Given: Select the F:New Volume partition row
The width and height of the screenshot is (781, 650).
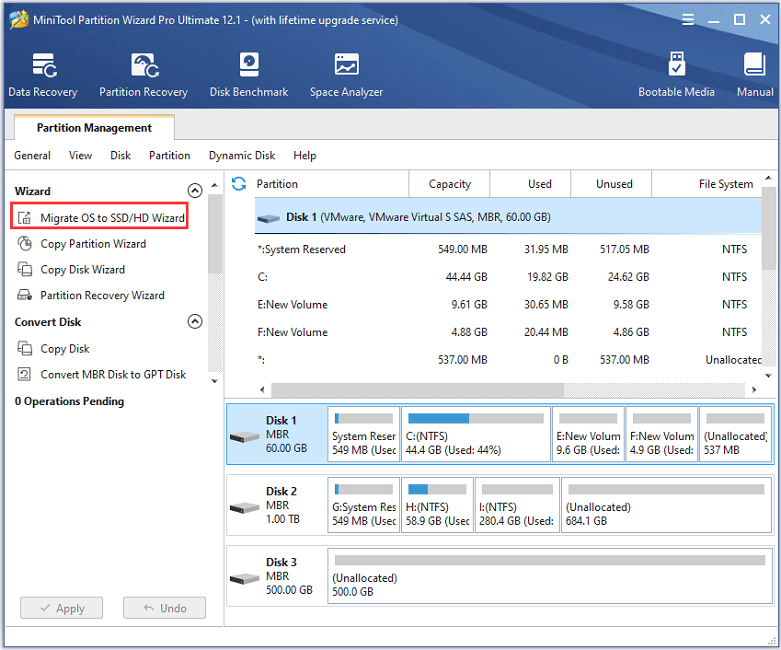Looking at the screenshot, I should tap(508, 332).
